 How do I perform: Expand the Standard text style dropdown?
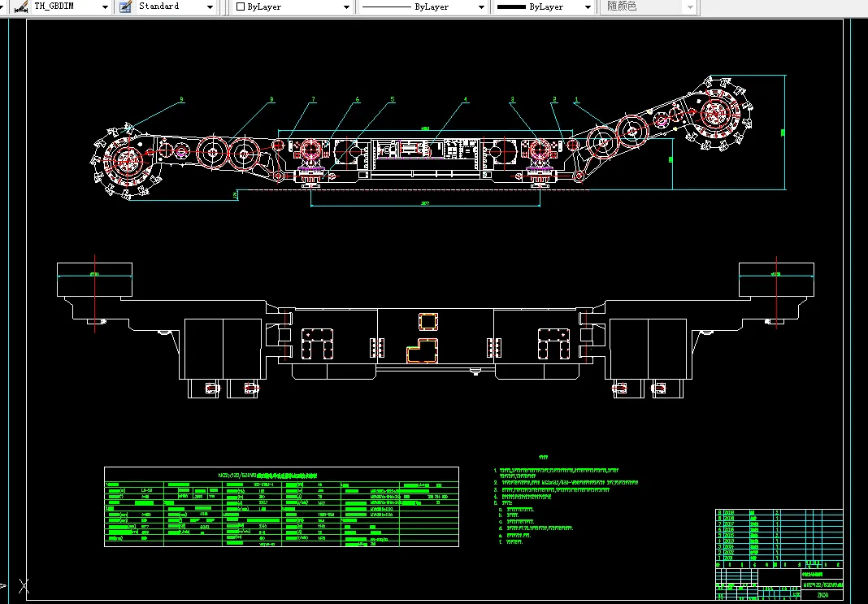(x=210, y=7)
